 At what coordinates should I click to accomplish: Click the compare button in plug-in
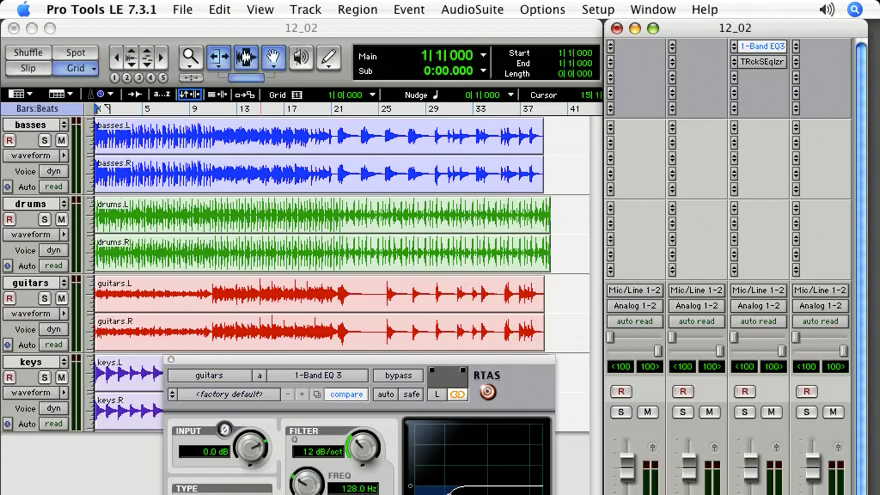[x=346, y=395]
